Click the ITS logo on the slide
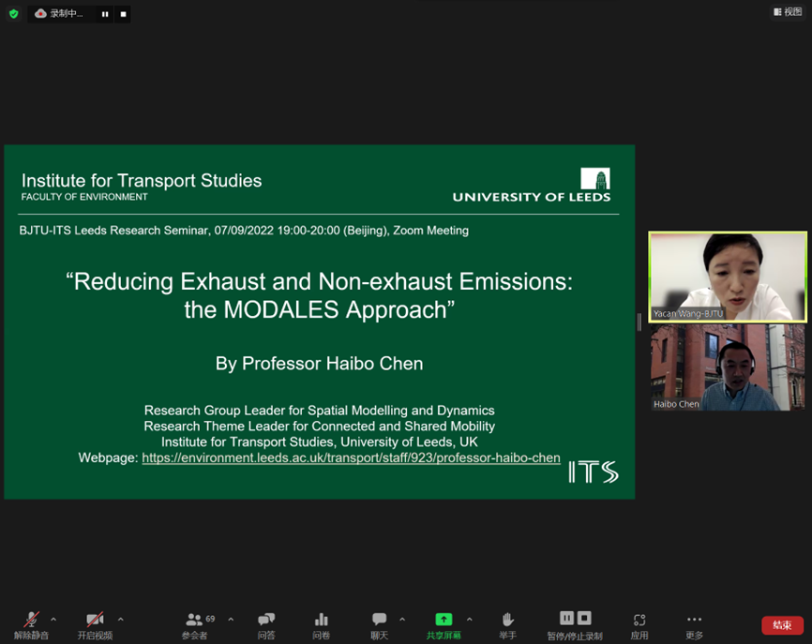The height and width of the screenshot is (644, 812). pos(594,472)
